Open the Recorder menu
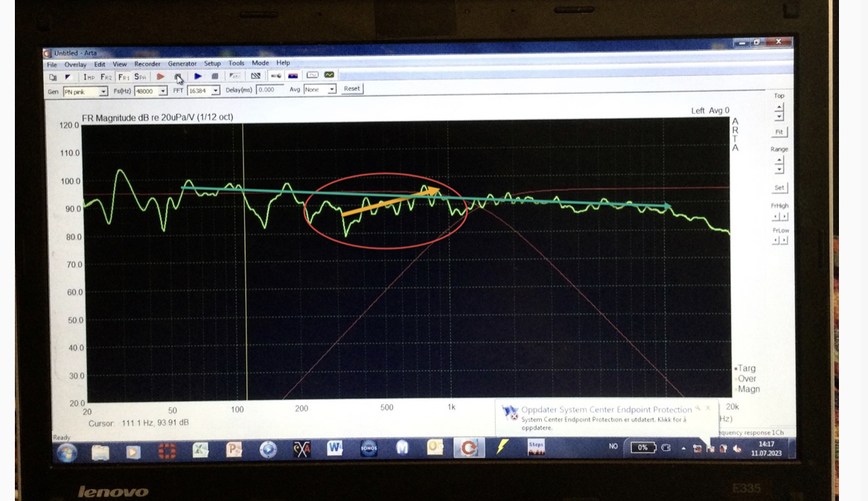 click(x=147, y=64)
